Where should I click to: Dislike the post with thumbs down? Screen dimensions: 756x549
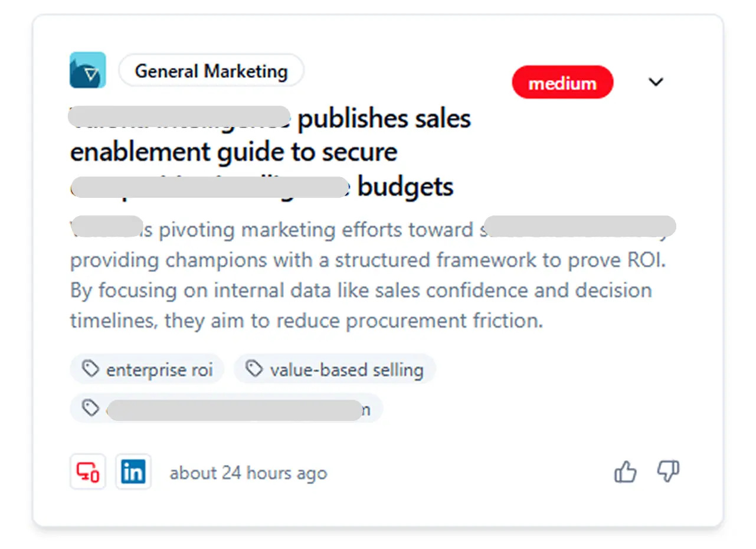(x=668, y=472)
